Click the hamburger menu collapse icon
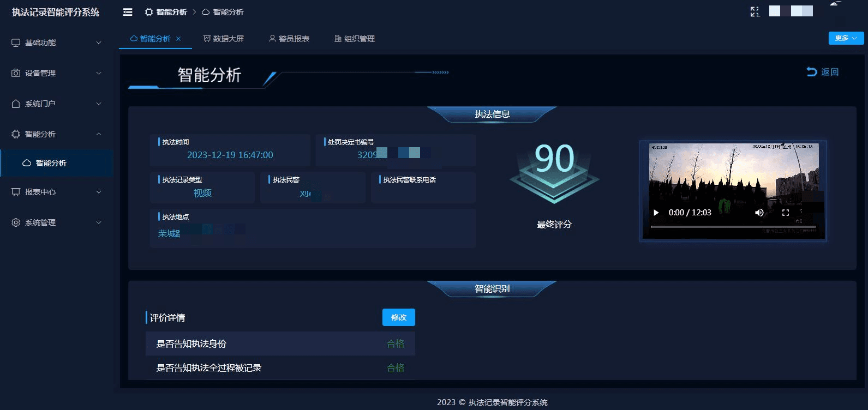This screenshot has height=410, width=868. click(x=128, y=12)
